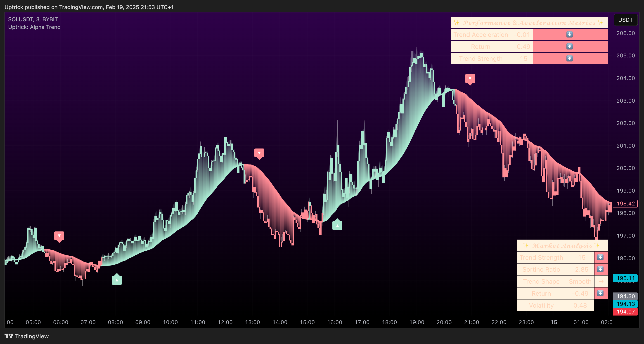
Task: Click the 198.42 current price label
Action: click(625, 204)
